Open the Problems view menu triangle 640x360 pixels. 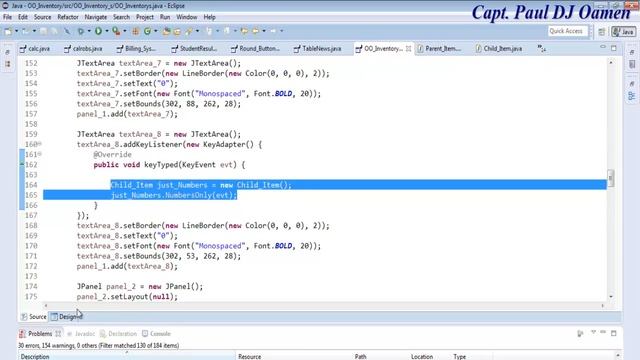click(593, 333)
